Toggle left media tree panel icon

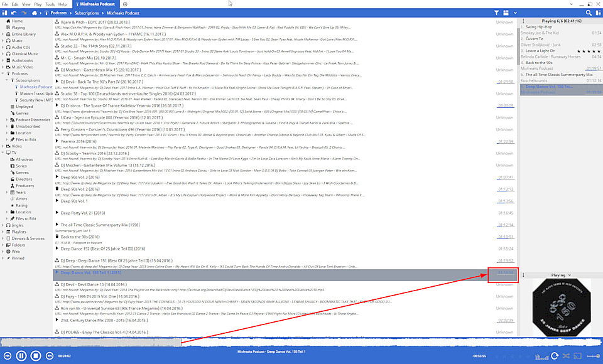point(4,13)
